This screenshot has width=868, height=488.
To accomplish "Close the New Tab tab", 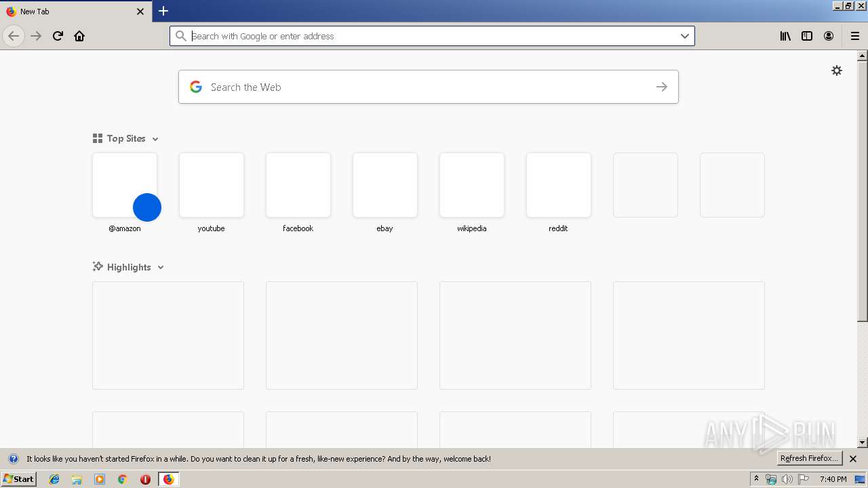I will (x=140, y=12).
